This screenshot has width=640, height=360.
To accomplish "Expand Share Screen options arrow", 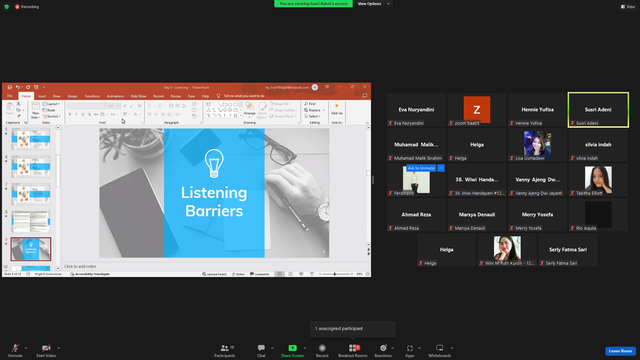I will tap(305, 348).
